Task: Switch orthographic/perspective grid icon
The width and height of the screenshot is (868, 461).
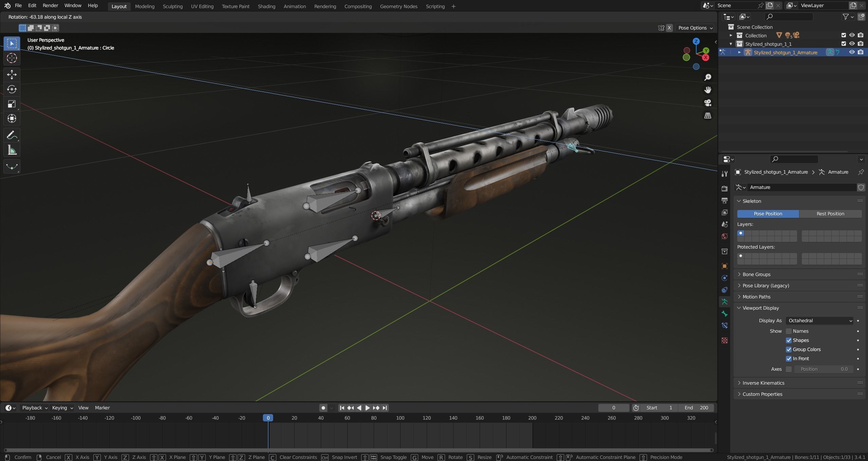Action: pyautogui.click(x=708, y=116)
